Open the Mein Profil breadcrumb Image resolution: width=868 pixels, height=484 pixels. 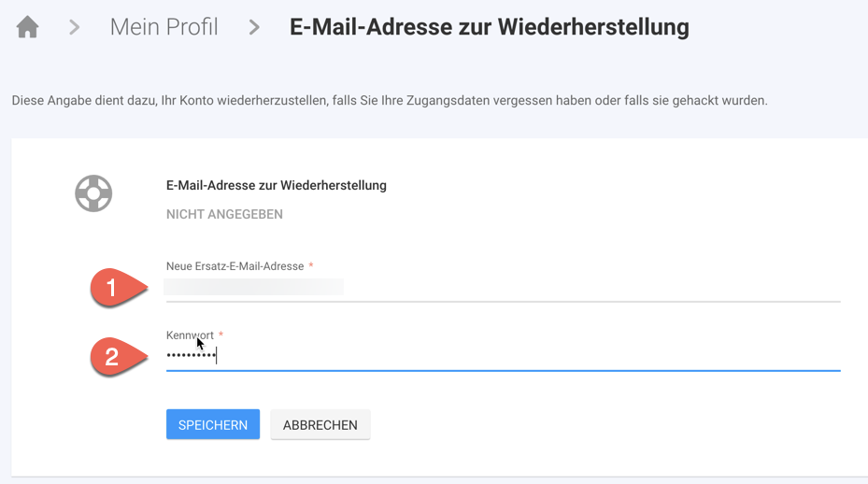click(164, 27)
